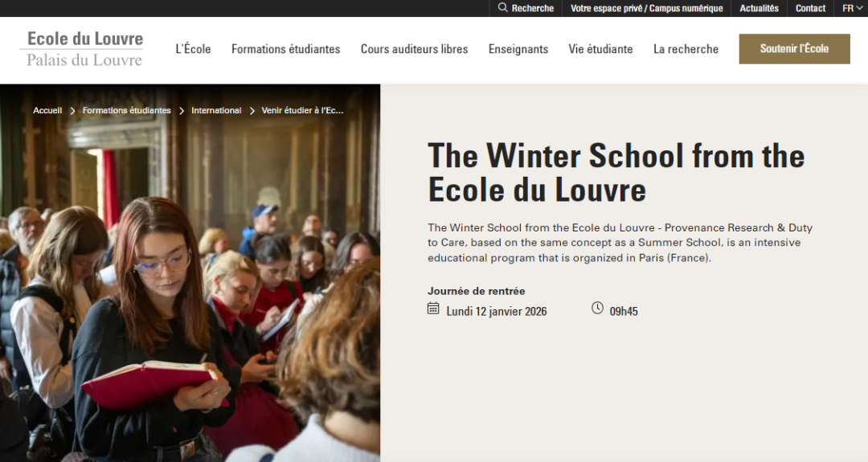Image resolution: width=868 pixels, height=462 pixels.
Task: Open Votre espace privé / Campus numérique
Action: [646, 8]
